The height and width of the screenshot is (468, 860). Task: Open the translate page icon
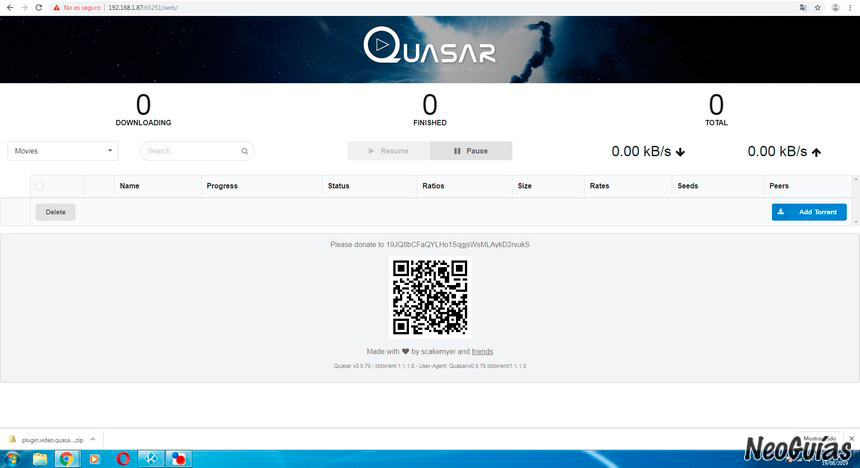click(x=803, y=8)
